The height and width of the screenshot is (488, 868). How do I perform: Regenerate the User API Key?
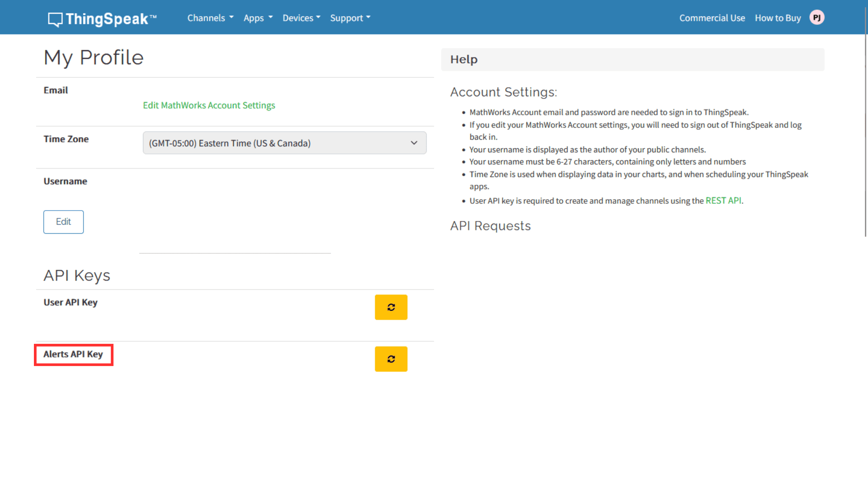pyautogui.click(x=391, y=307)
